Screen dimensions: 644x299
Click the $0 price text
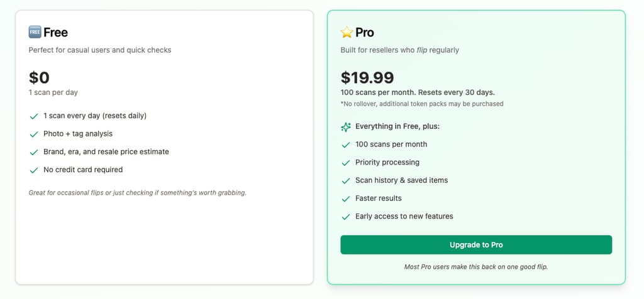pyautogui.click(x=39, y=77)
